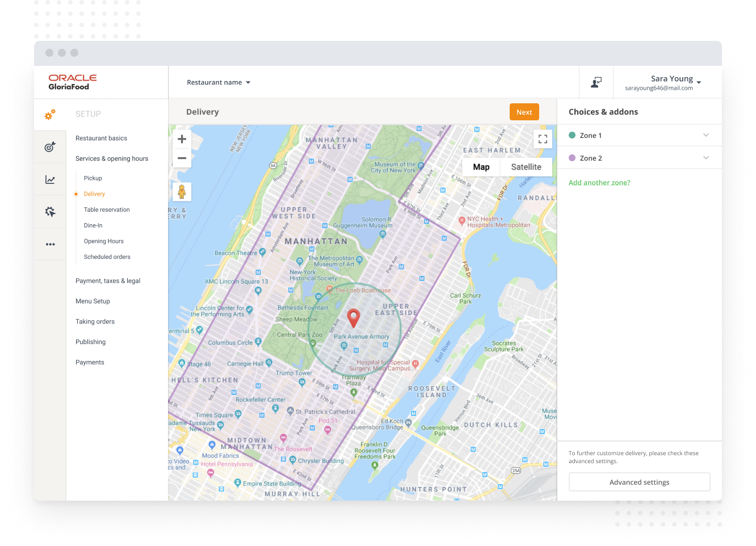
Task: Click the SETUP heading in sidebar
Action: point(88,114)
